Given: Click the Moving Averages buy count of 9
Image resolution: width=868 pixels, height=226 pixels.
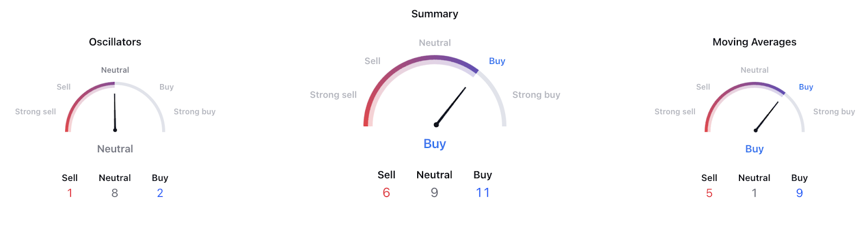Looking at the screenshot, I should pyautogui.click(x=799, y=193).
